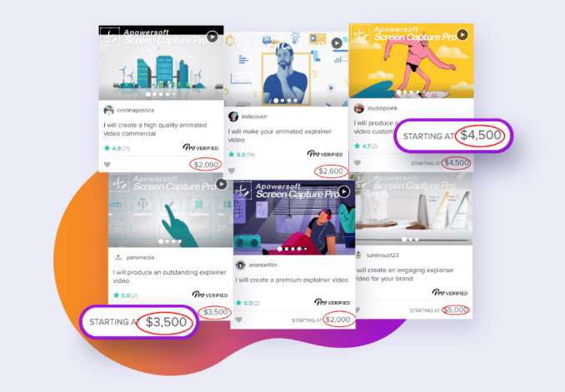This screenshot has height=392, width=565.
Task: Select the $2,090 price on cristinapostica card
Action: coord(206,165)
